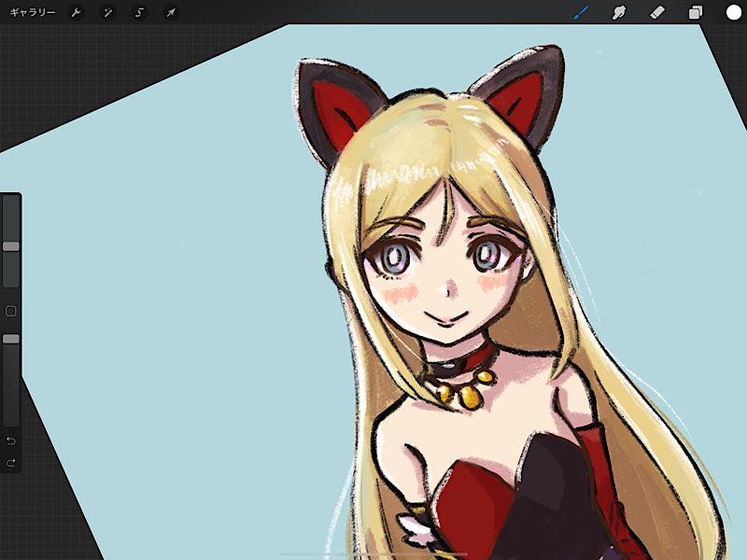This screenshot has height=560, width=747.
Task: Open the white color picker swatch
Action: [733, 12]
